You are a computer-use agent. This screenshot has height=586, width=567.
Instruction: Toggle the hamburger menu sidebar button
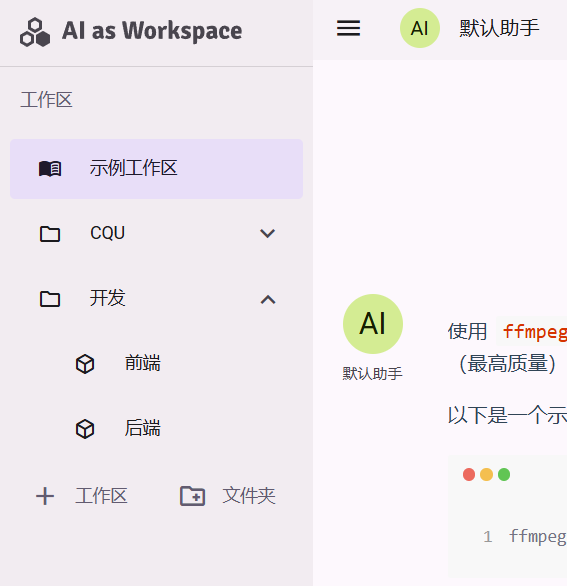click(x=348, y=28)
